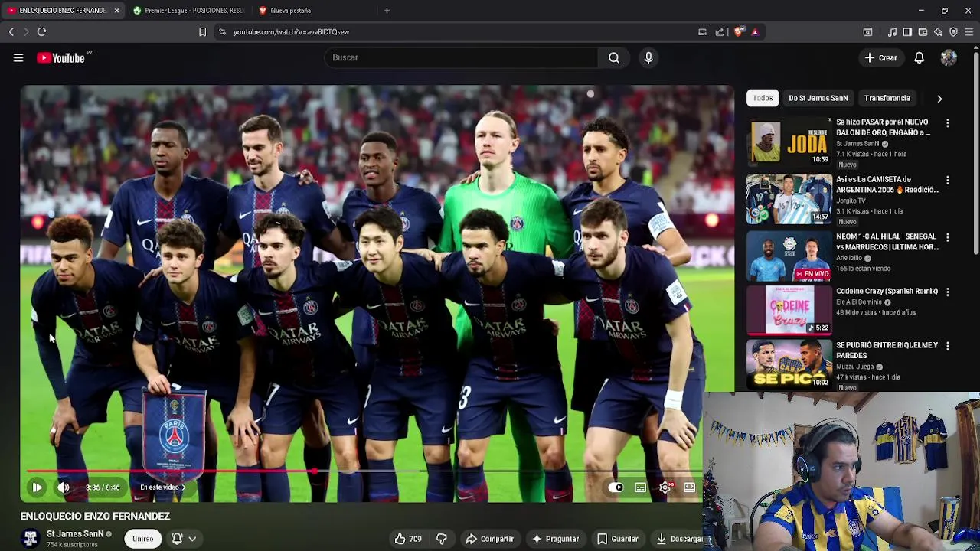Toggle autoplay switch in the player
980x551 pixels.
616,487
